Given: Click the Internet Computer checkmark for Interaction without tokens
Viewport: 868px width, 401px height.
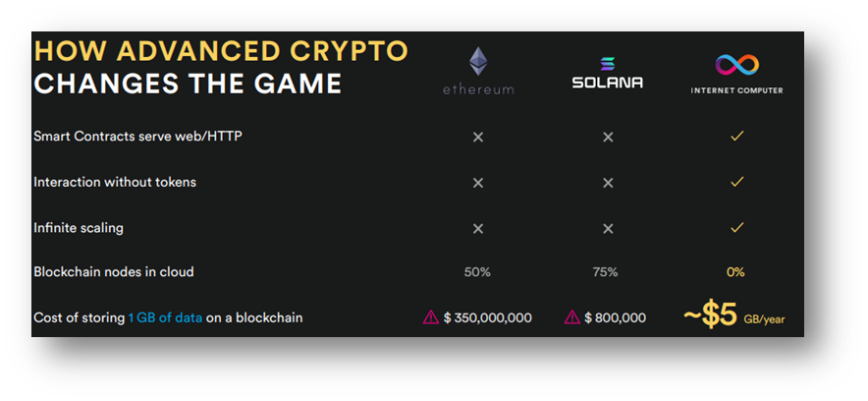Looking at the screenshot, I should (x=736, y=182).
